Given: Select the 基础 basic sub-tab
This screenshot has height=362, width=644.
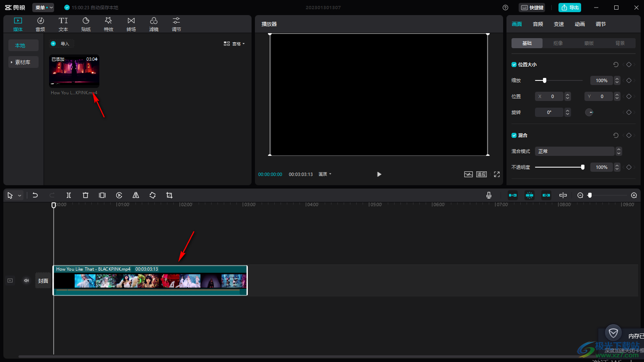Looking at the screenshot, I should [527, 43].
